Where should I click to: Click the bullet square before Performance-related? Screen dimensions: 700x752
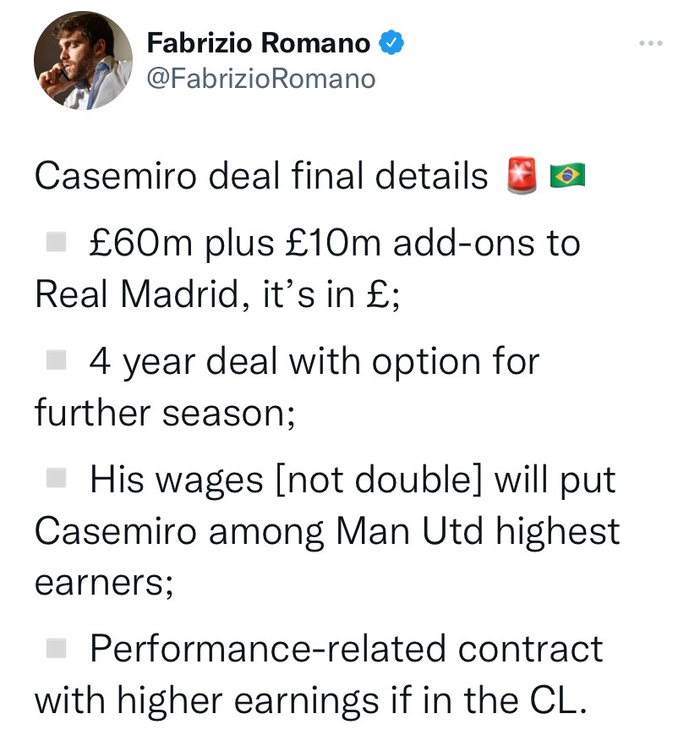click(56, 649)
